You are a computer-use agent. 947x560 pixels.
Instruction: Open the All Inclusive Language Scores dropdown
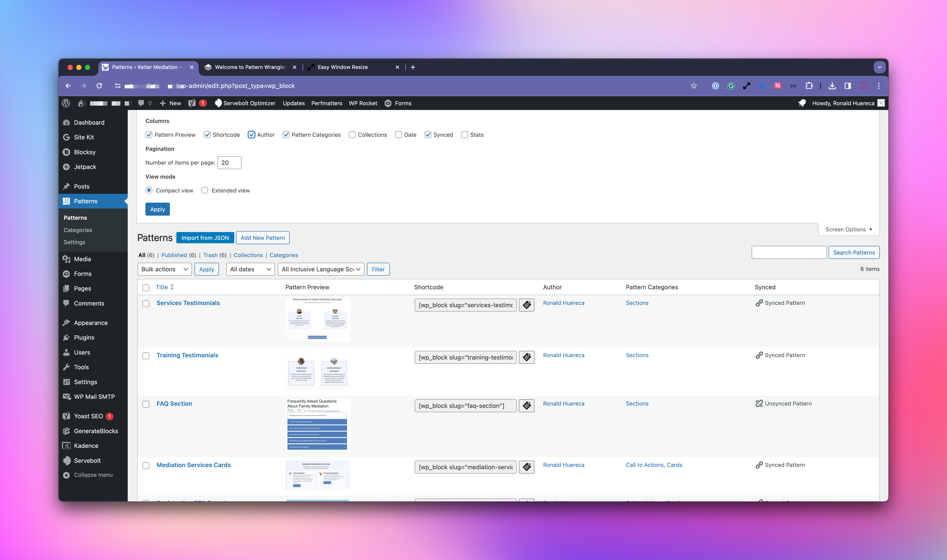pos(321,269)
